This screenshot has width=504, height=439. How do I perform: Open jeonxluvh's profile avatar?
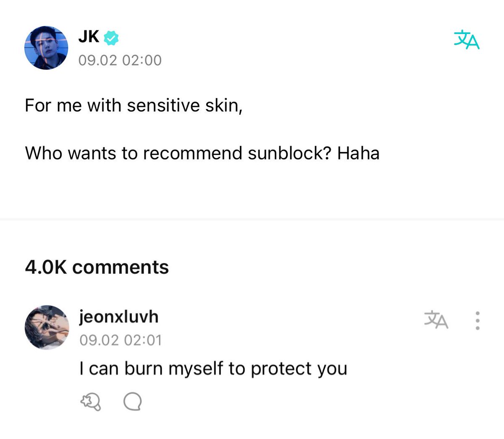point(47,327)
